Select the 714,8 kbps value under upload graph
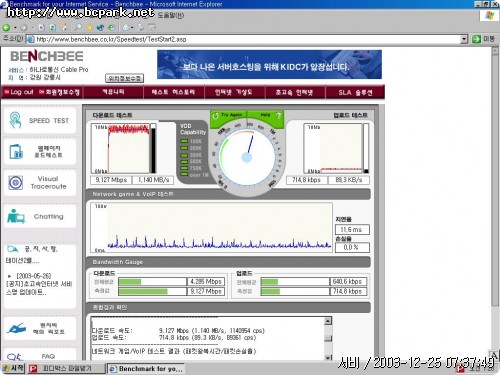Screen dimensions: 500x375 coord(306,180)
